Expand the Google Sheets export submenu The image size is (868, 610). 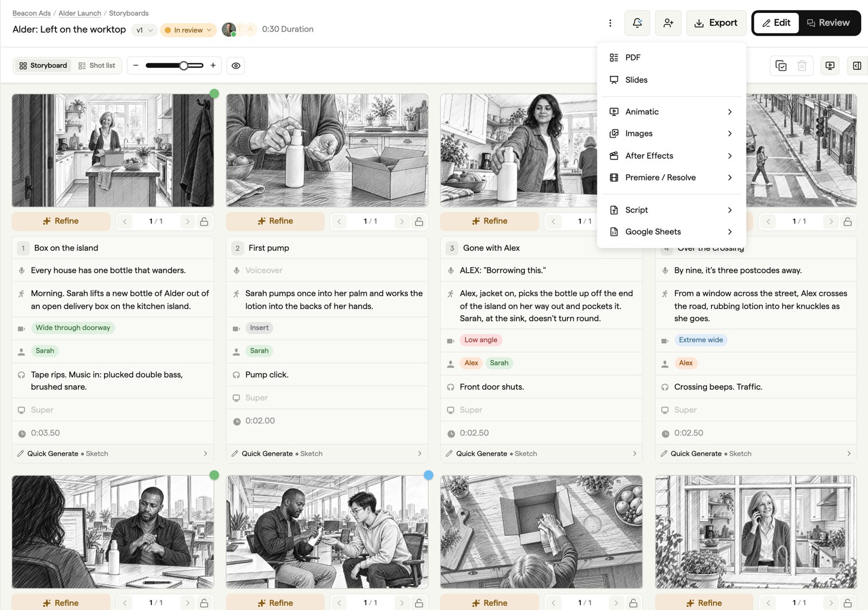click(x=671, y=232)
